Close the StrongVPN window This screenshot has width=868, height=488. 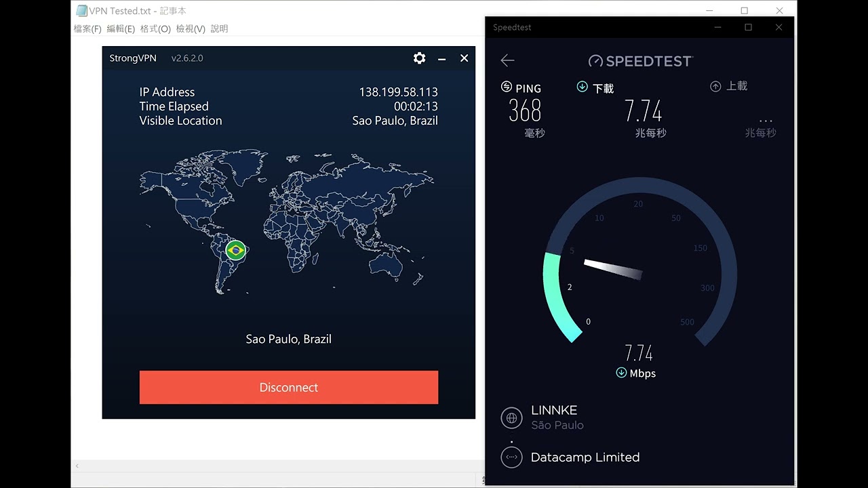click(464, 58)
